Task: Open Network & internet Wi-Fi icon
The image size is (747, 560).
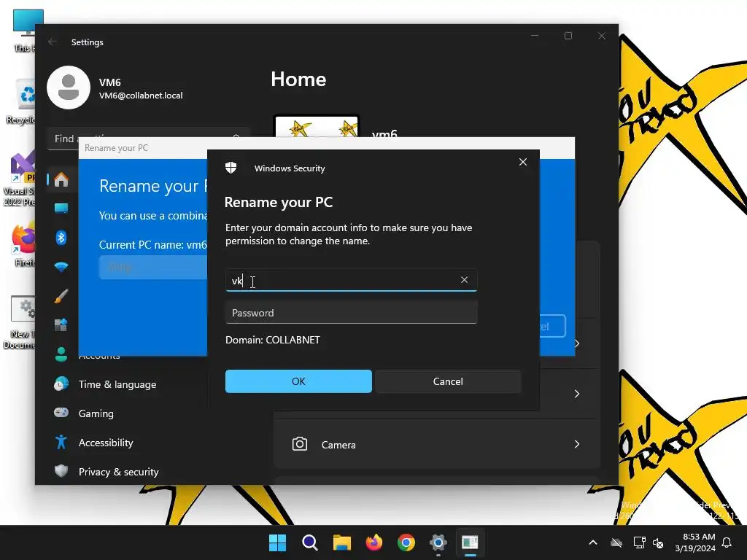Action: click(x=61, y=267)
